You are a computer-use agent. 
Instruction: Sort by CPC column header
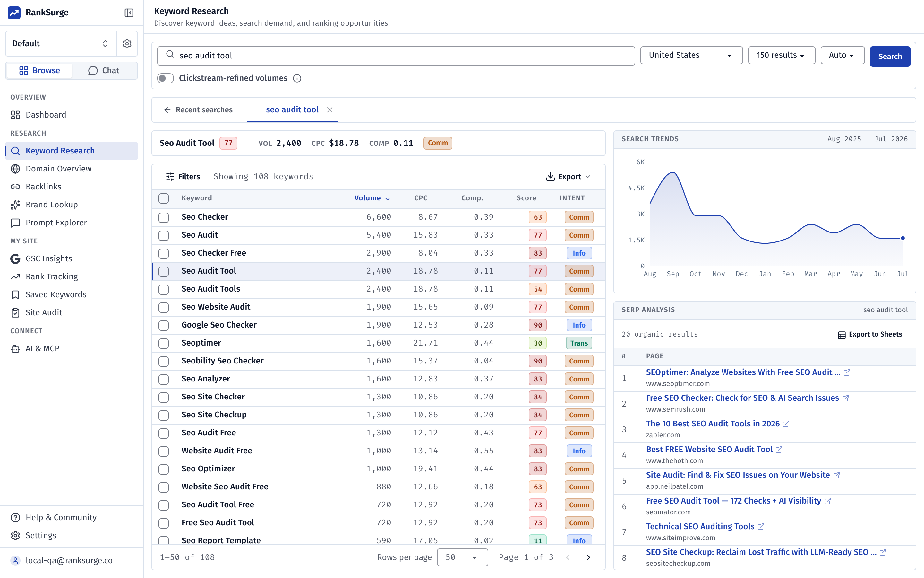point(421,198)
